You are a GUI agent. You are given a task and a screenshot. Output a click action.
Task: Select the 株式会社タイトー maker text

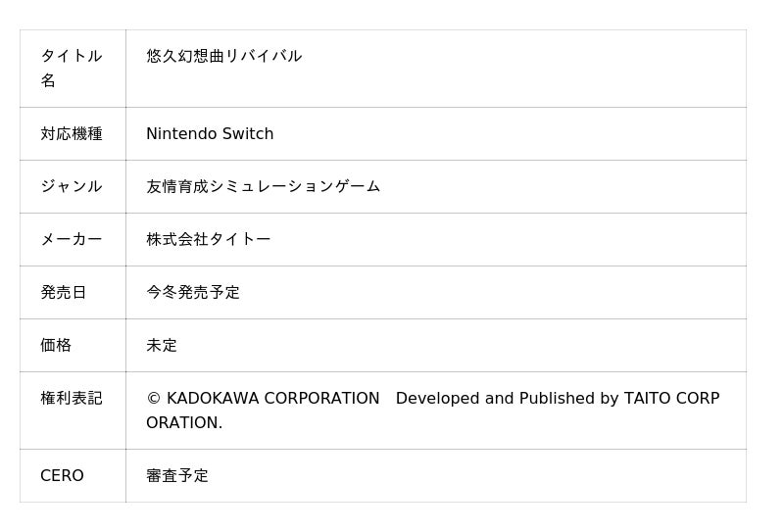pyautogui.click(x=208, y=240)
